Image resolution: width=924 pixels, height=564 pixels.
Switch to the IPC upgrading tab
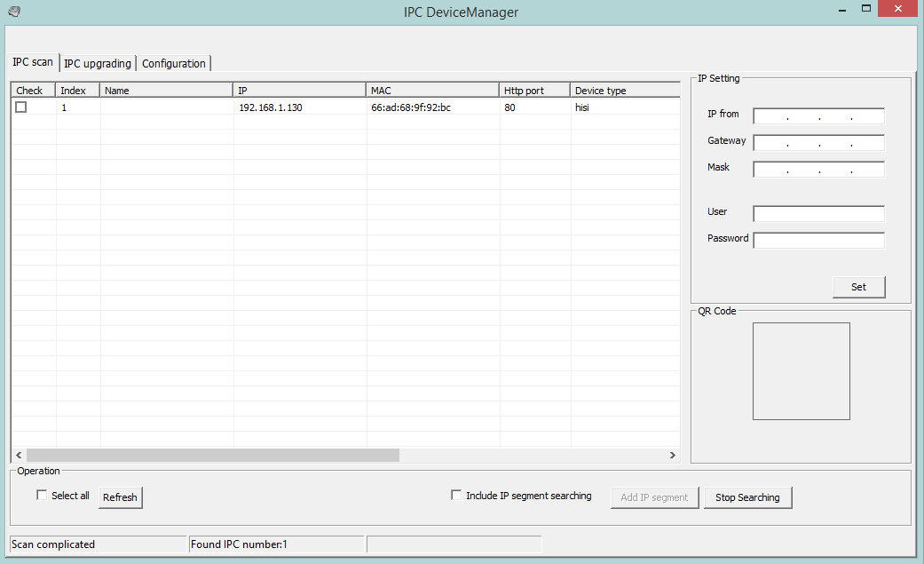(x=98, y=63)
